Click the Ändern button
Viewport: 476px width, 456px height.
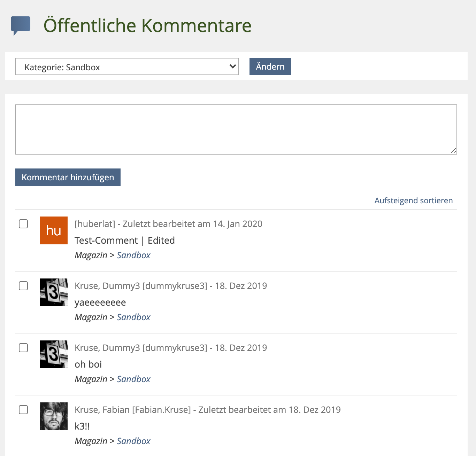[270, 66]
